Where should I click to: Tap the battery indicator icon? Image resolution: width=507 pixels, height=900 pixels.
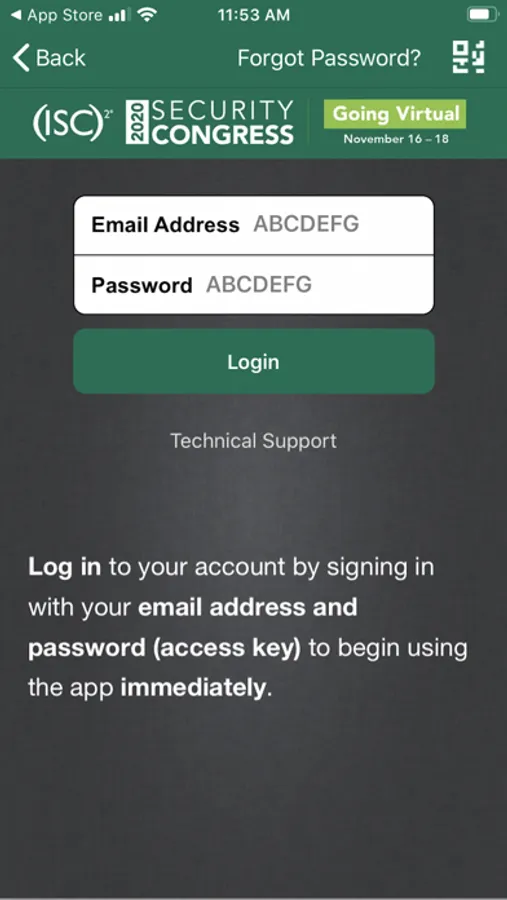click(x=481, y=15)
